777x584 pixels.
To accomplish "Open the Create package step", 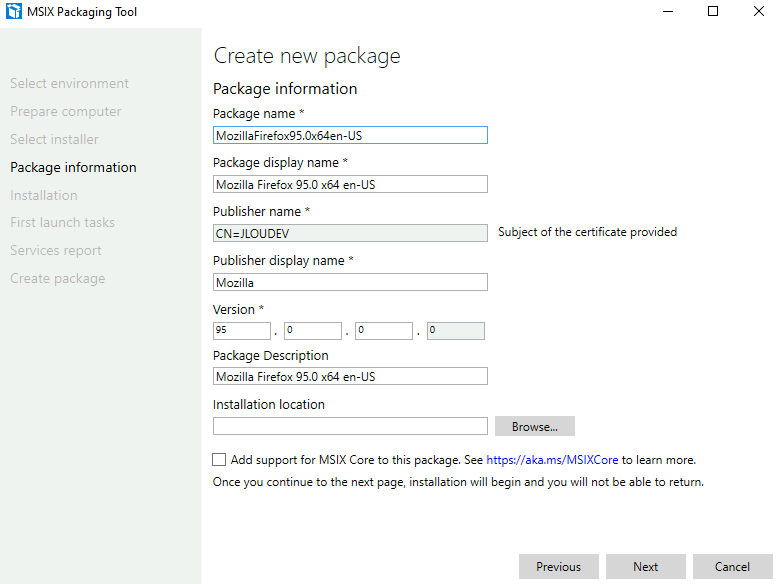I will [x=57, y=278].
